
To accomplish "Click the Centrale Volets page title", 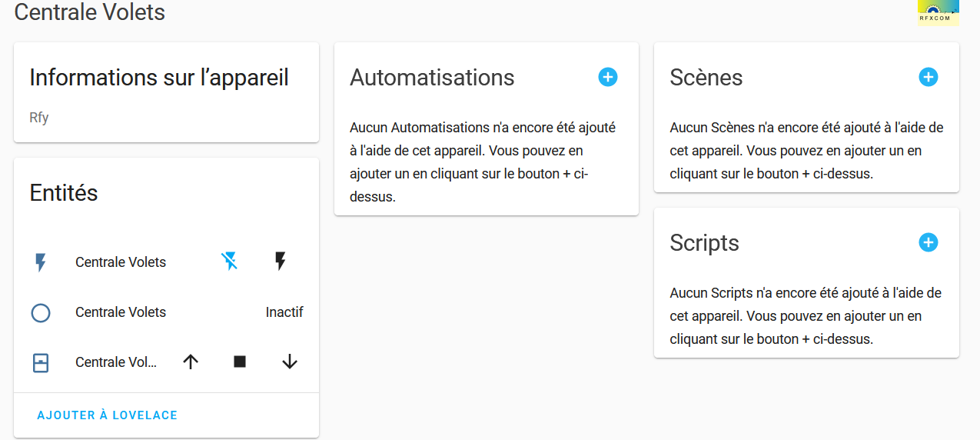I will (90, 12).
